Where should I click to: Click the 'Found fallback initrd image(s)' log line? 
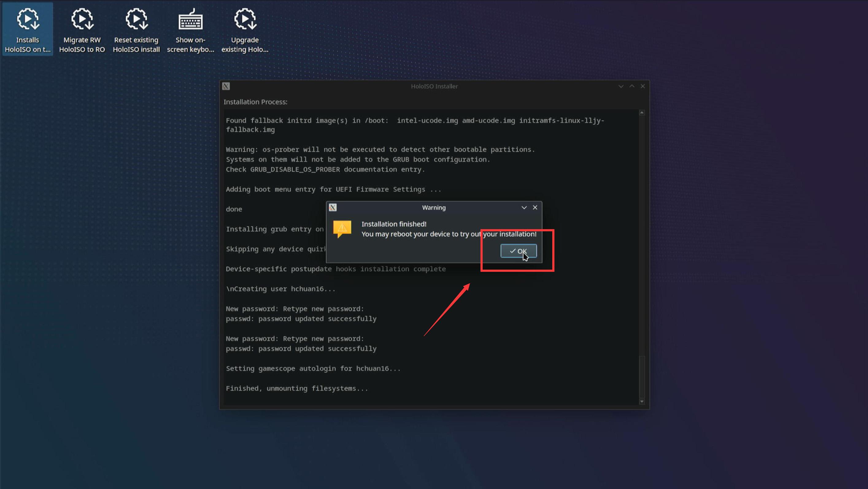coord(415,125)
